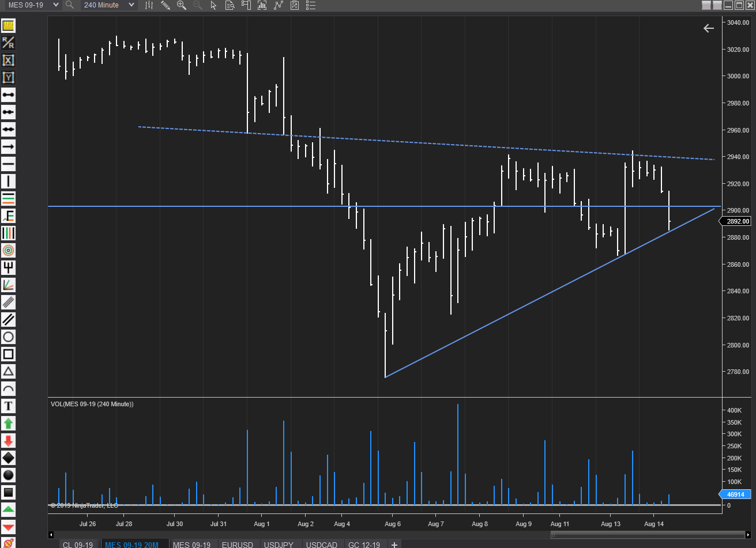This screenshot has width=756, height=548.
Task: Open the Indicators dialog
Action: [279, 5]
